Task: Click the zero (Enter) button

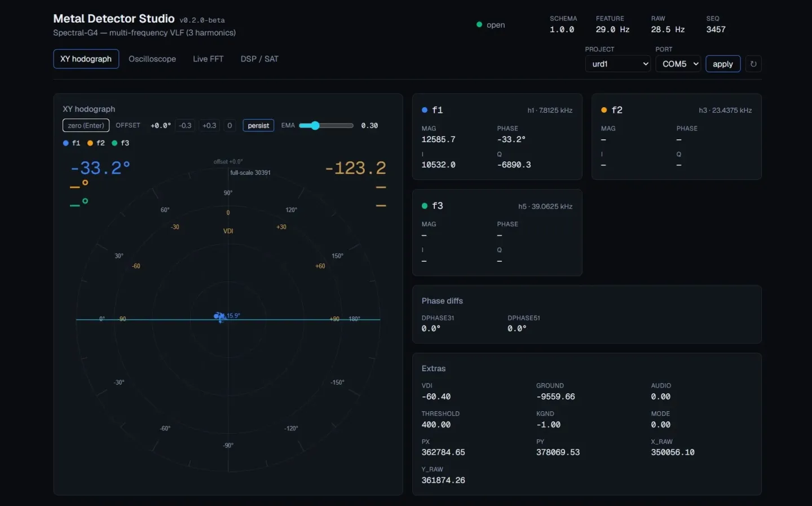Action: click(x=86, y=125)
